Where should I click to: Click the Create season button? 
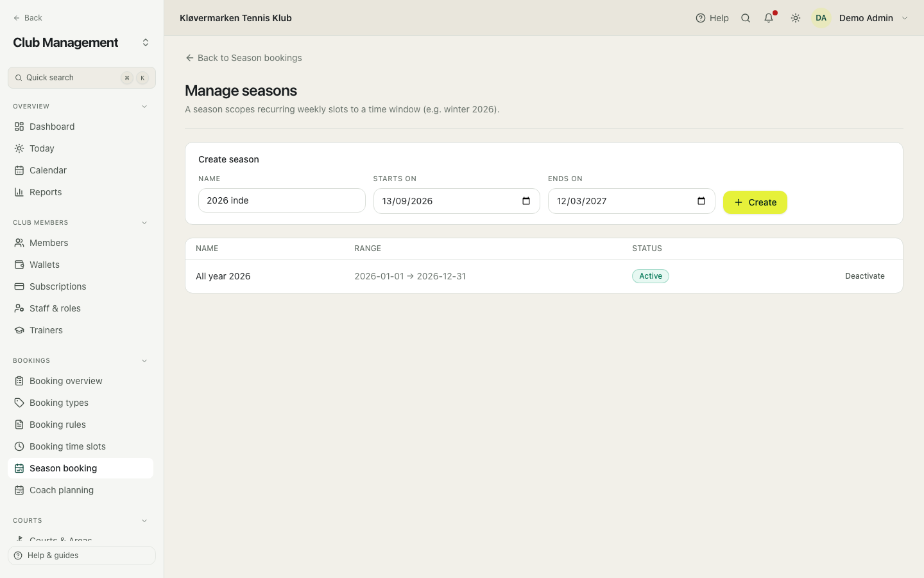click(x=755, y=202)
